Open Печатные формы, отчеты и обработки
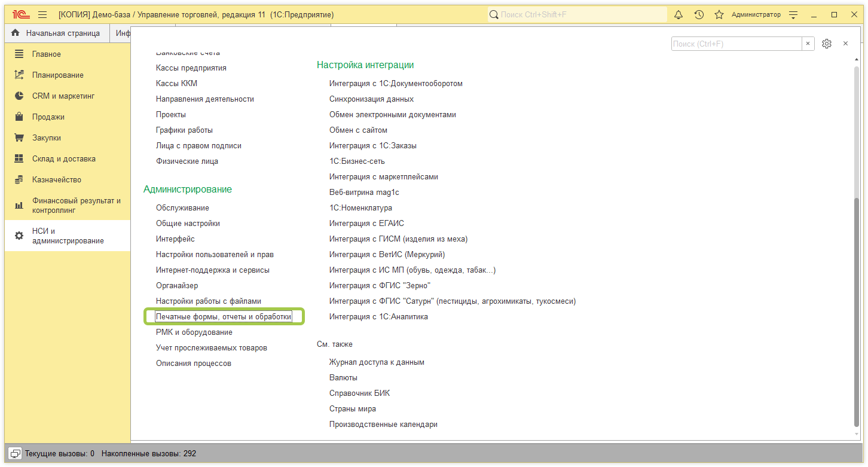This screenshot has height=467, width=868. click(224, 317)
